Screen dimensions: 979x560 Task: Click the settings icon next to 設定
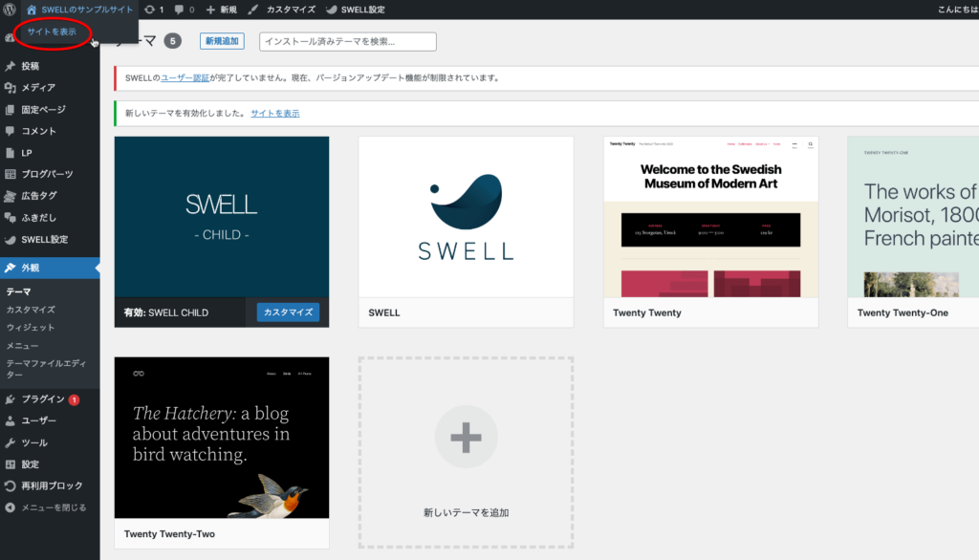(x=10, y=464)
